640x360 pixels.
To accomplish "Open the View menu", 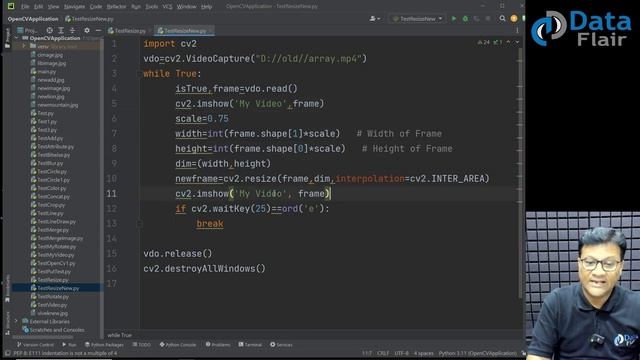I will (x=53, y=7).
